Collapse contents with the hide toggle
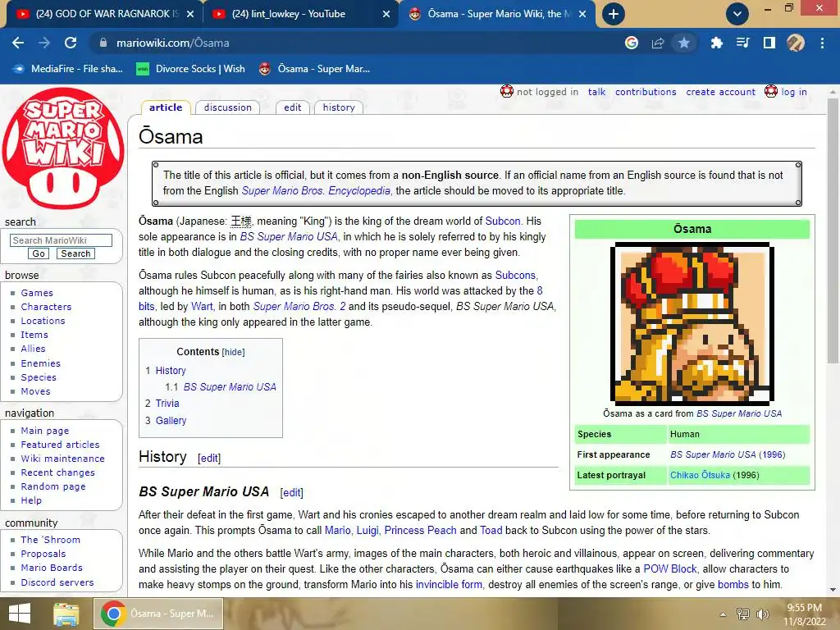 233,352
